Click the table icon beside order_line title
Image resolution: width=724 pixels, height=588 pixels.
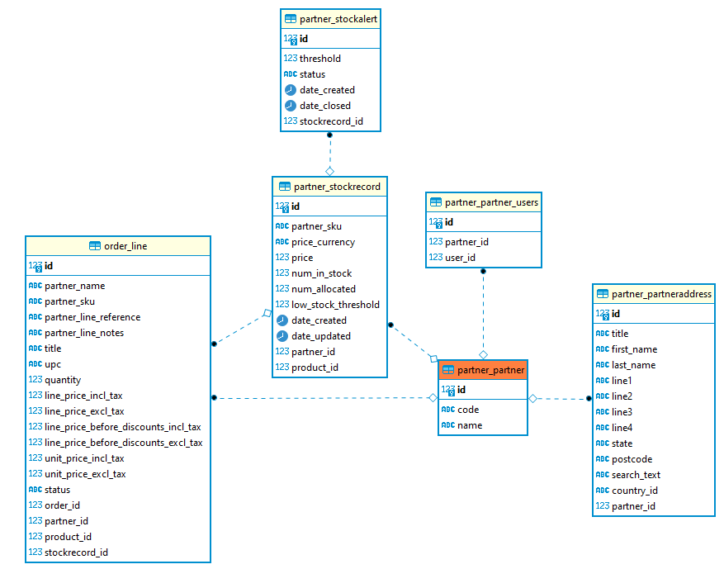[95, 246]
